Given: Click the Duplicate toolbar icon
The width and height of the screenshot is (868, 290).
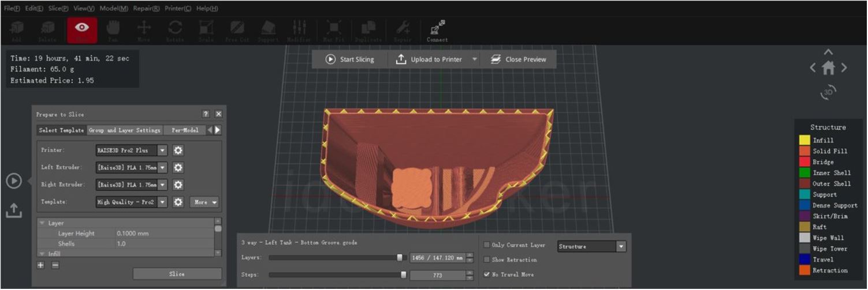Looking at the screenshot, I should point(368,30).
